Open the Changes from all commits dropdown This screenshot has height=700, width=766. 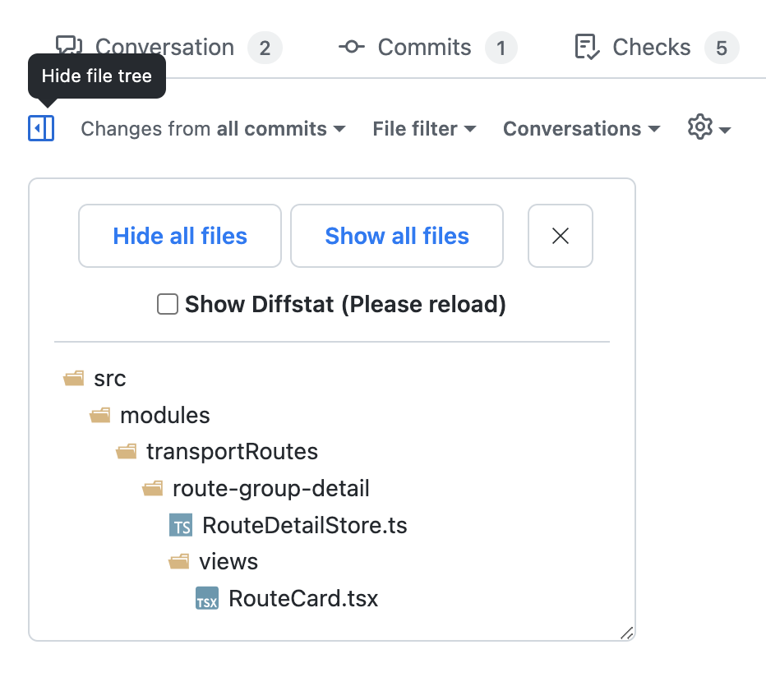pos(213,129)
